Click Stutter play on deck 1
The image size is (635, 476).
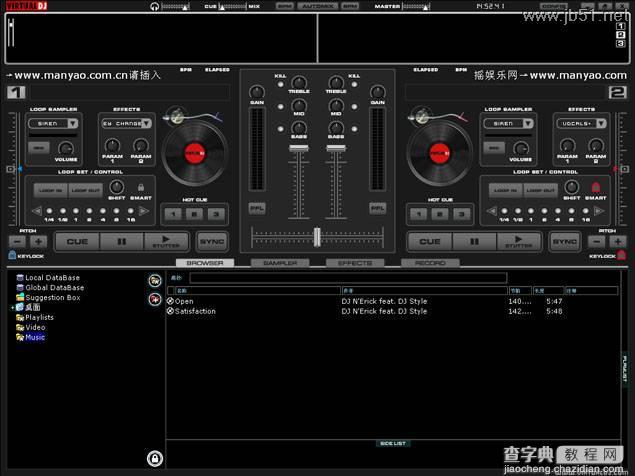(166, 241)
